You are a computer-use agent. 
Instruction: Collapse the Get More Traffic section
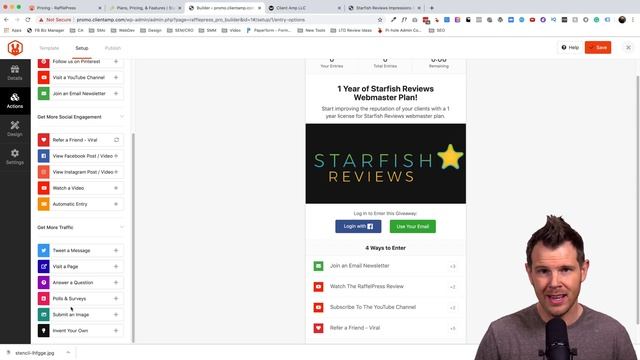click(x=122, y=227)
